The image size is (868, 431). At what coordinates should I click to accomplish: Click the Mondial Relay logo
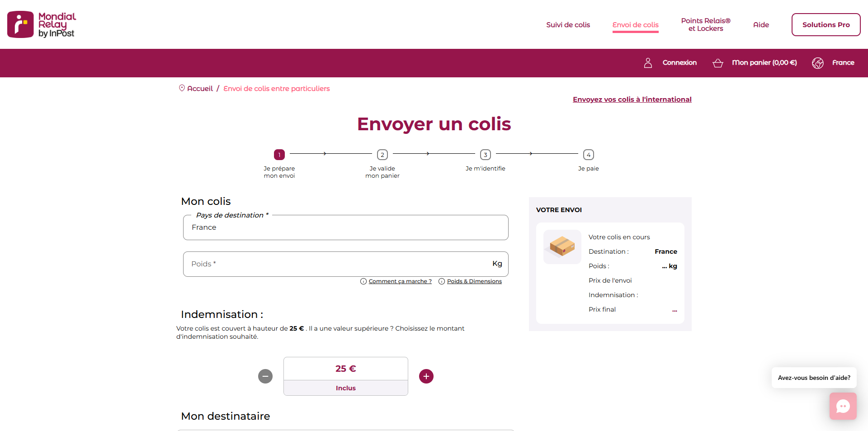click(x=42, y=24)
